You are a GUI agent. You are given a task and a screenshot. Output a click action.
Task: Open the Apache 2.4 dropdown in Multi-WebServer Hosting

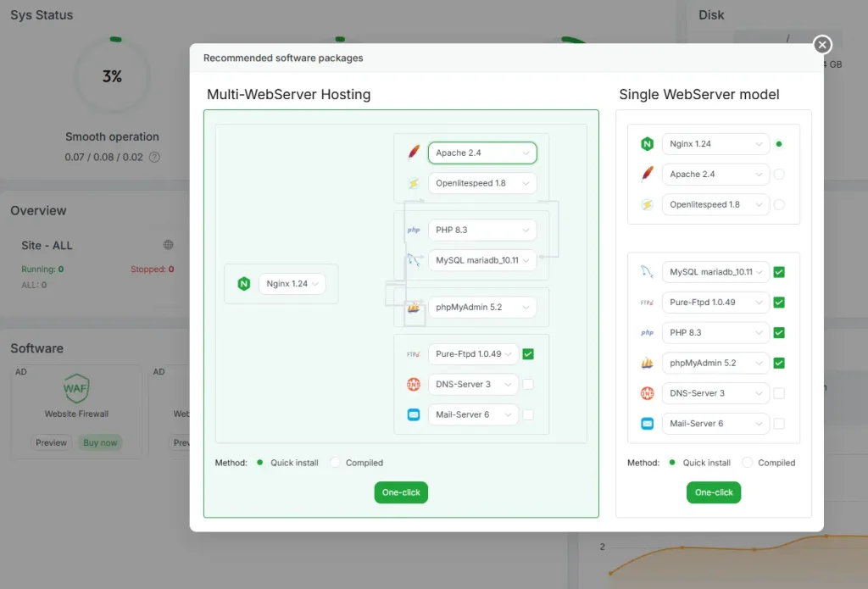coord(482,153)
